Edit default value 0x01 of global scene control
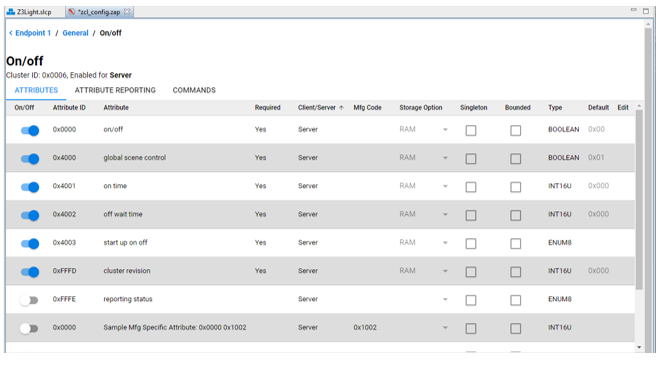The image size is (662, 365). point(596,158)
